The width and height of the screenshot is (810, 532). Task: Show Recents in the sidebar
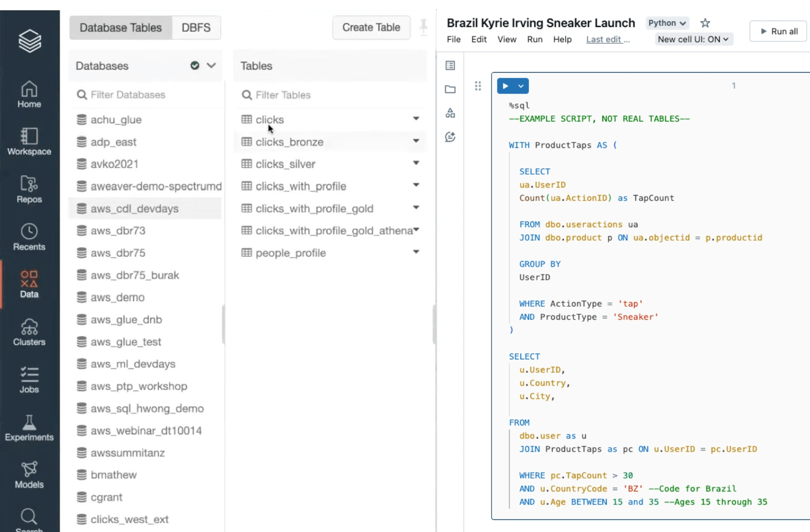pyautogui.click(x=29, y=237)
